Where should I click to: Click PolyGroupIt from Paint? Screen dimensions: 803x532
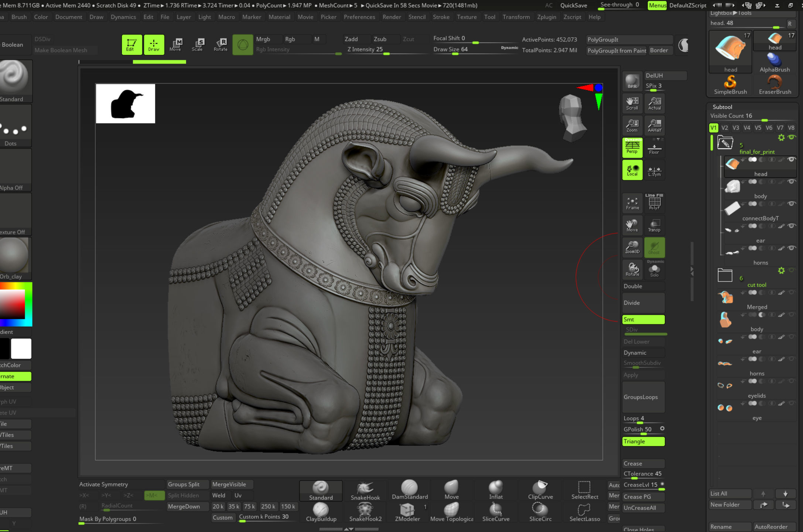click(x=616, y=50)
